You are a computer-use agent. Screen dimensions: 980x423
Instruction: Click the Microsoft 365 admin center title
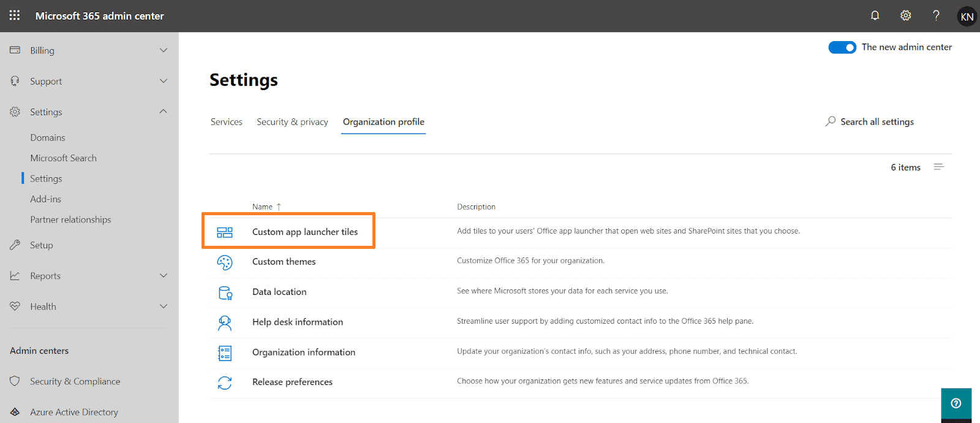100,16
